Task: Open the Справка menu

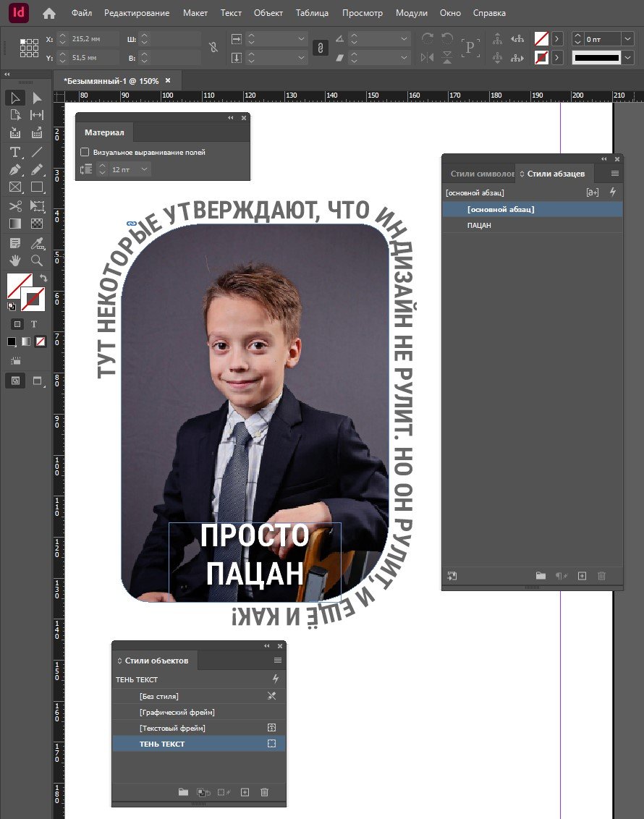Action: (x=489, y=13)
